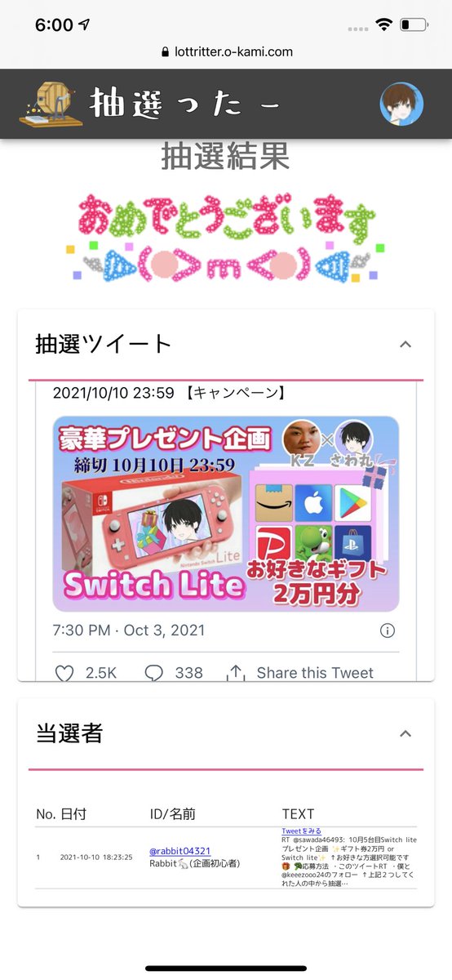This screenshot has width=452, height=980.
Task: Like the tweet with heart icon
Action: point(64,673)
